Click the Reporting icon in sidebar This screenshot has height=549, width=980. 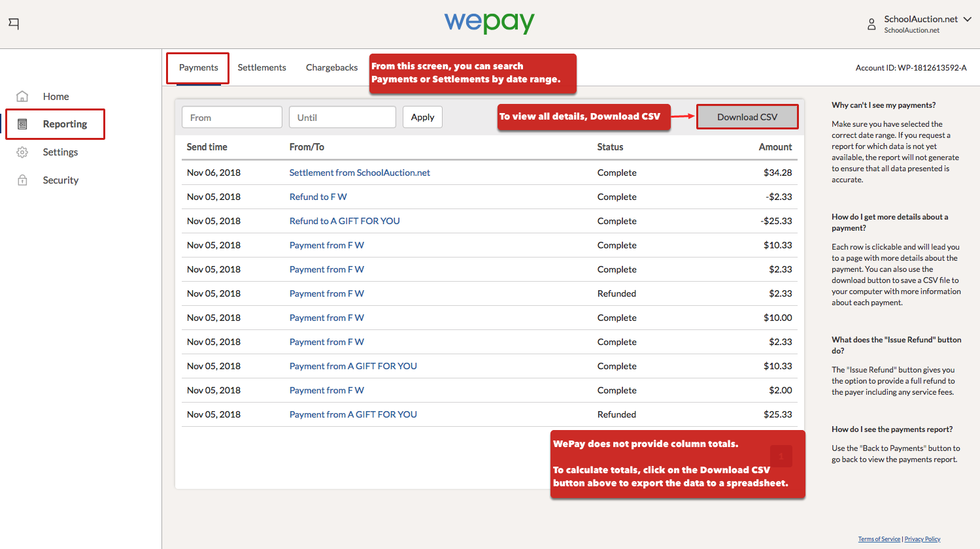(22, 124)
